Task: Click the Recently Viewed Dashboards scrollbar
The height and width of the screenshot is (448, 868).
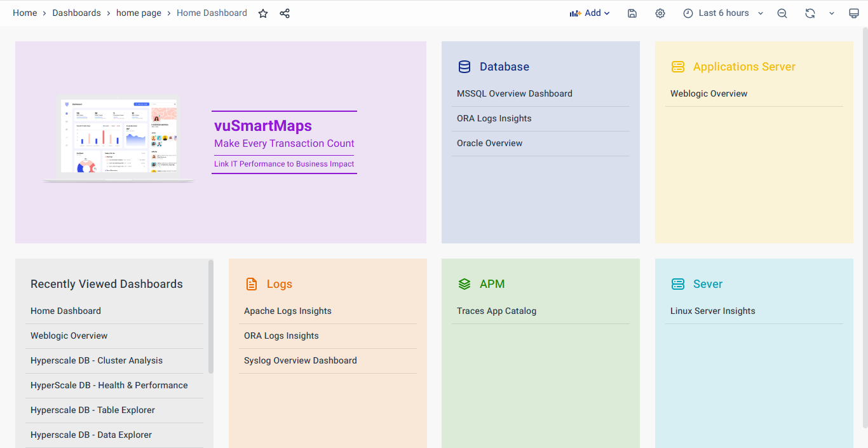Action: (210, 316)
